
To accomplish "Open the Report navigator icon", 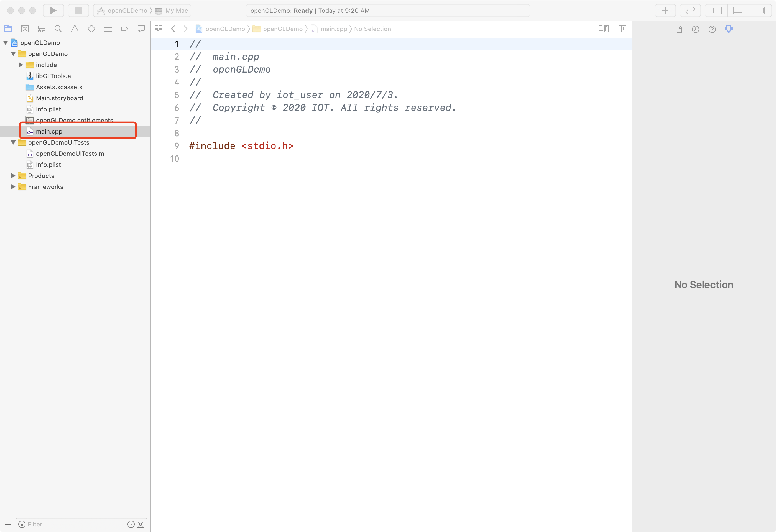I will (x=141, y=29).
